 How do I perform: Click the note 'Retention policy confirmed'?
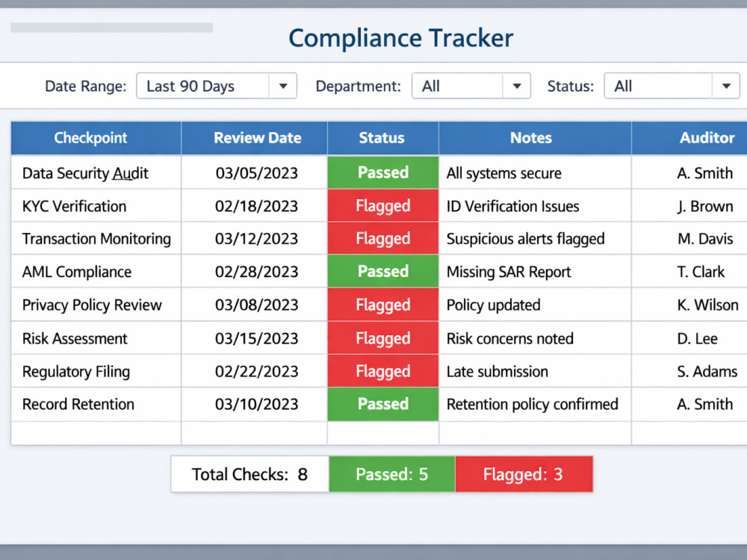point(532,404)
